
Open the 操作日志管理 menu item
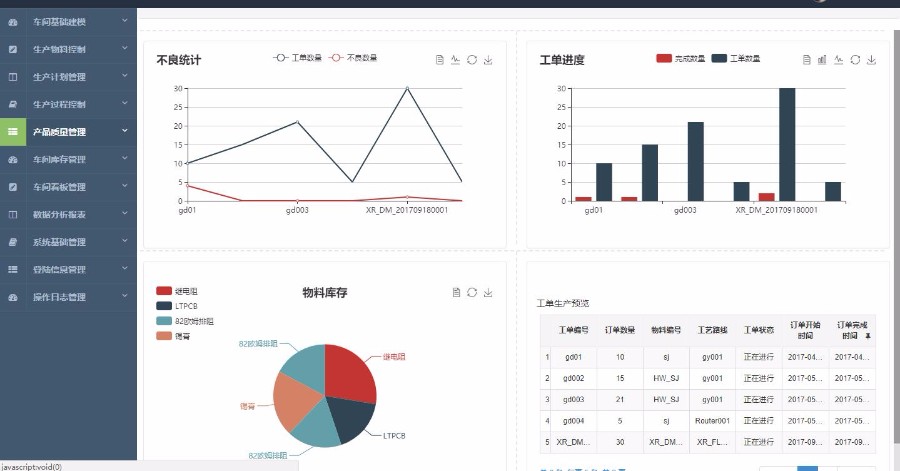coord(68,297)
